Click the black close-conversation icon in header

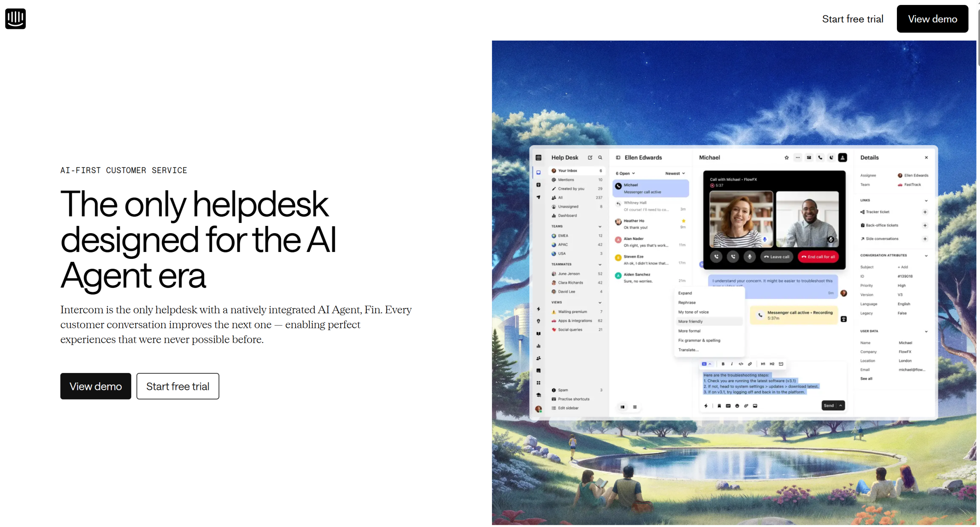[843, 157]
